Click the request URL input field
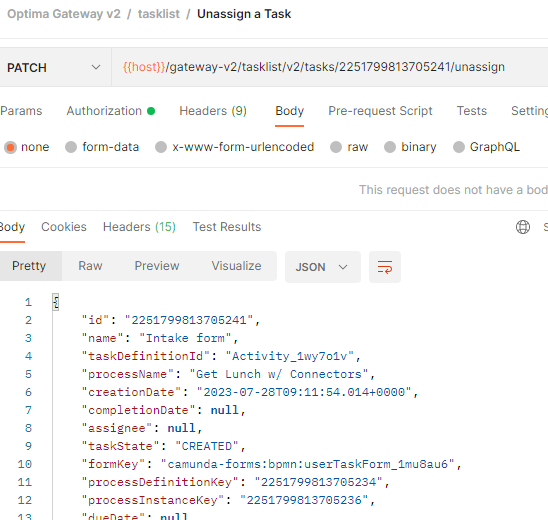The image size is (548, 520). tap(330, 67)
